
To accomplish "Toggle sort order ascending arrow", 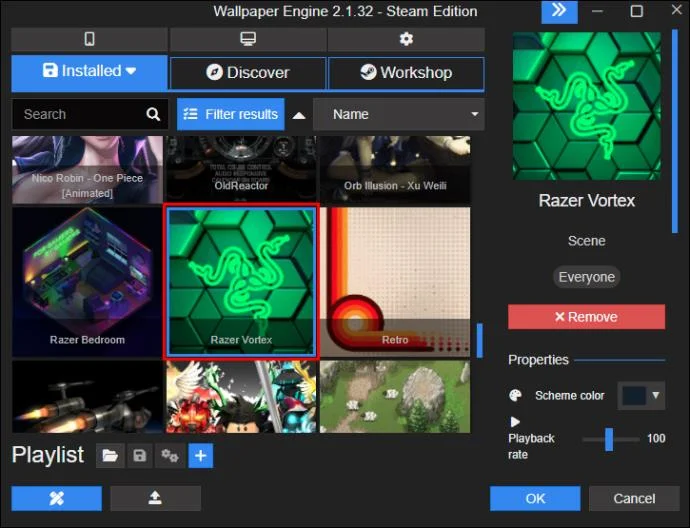I will click(x=299, y=115).
